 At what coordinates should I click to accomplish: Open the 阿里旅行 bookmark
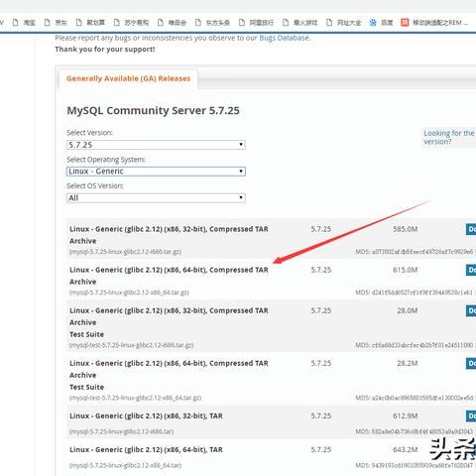pyautogui.click(x=256, y=23)
